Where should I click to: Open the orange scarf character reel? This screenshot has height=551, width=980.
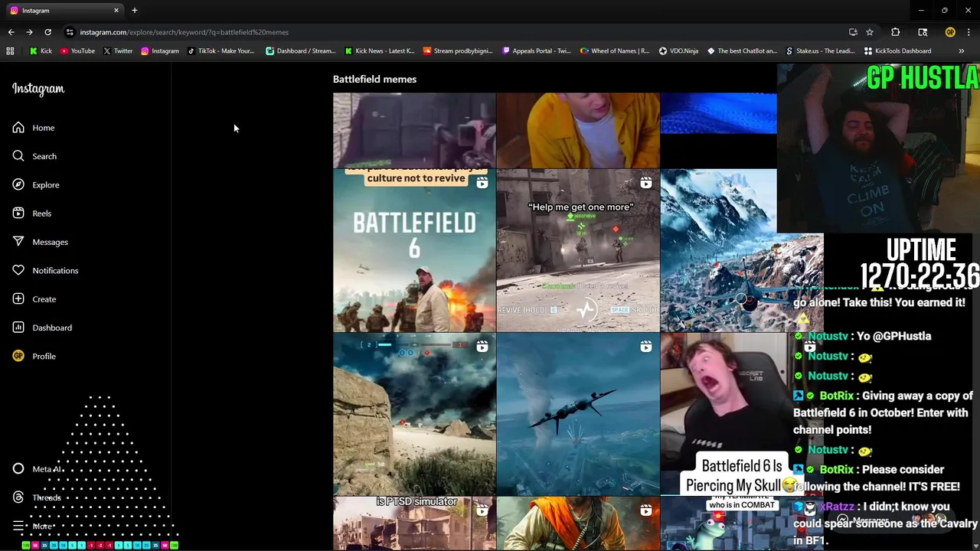click(x=578, y=523)
